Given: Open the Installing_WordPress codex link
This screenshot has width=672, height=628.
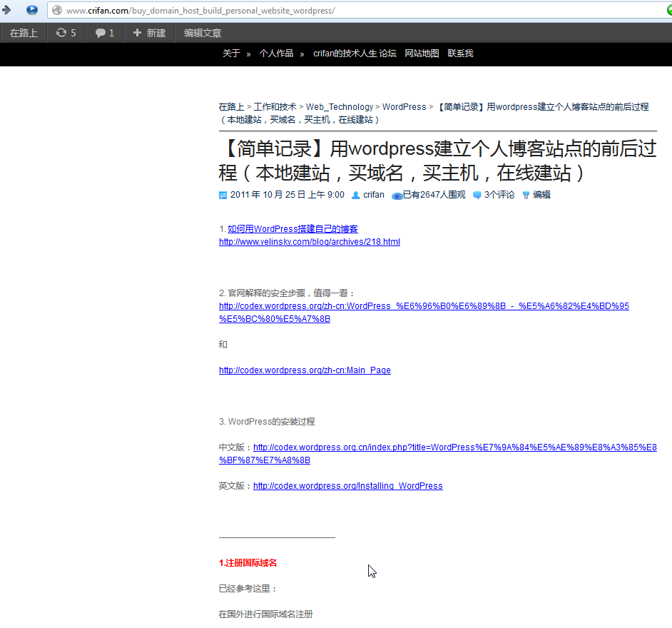Looking at the screenshot, I should [348, 486].
